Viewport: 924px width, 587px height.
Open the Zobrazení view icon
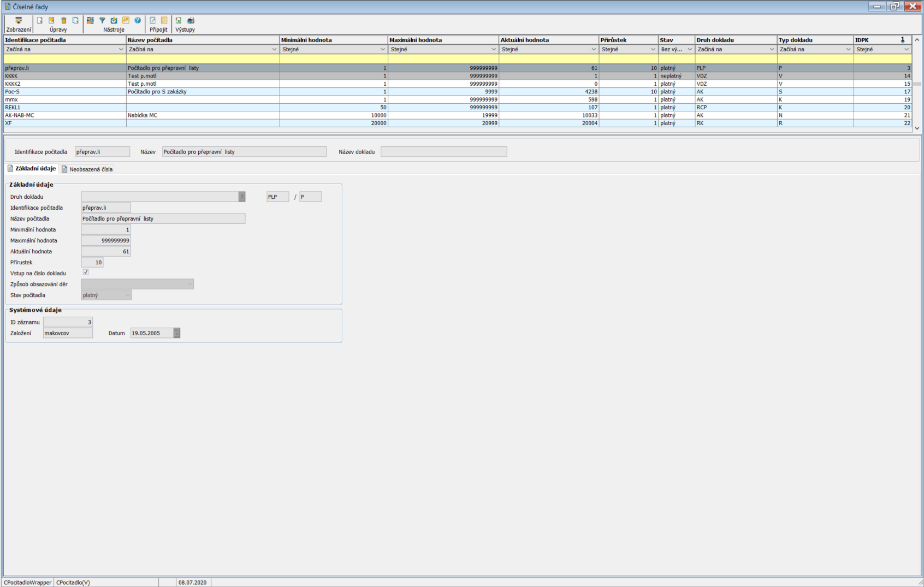point(19,21)
